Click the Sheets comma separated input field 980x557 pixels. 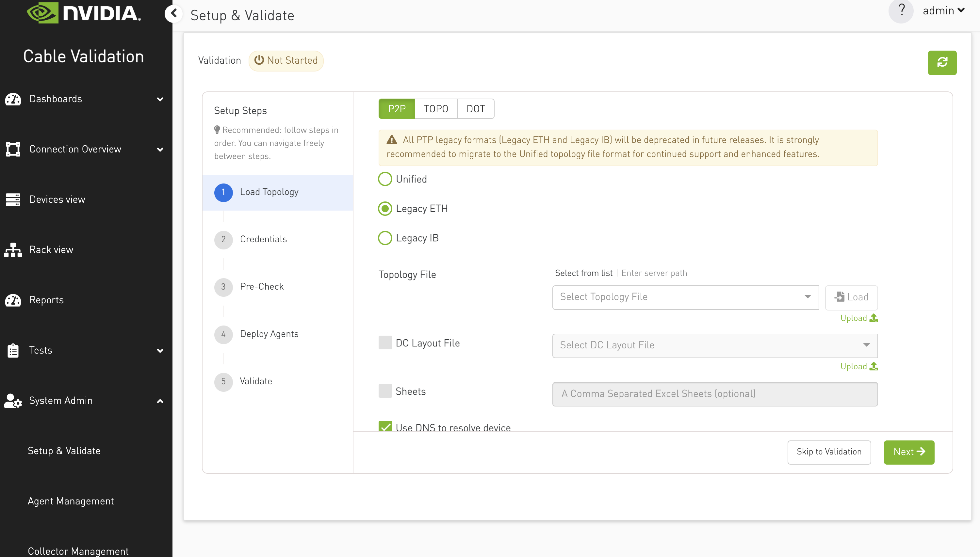tap(715, 394)
